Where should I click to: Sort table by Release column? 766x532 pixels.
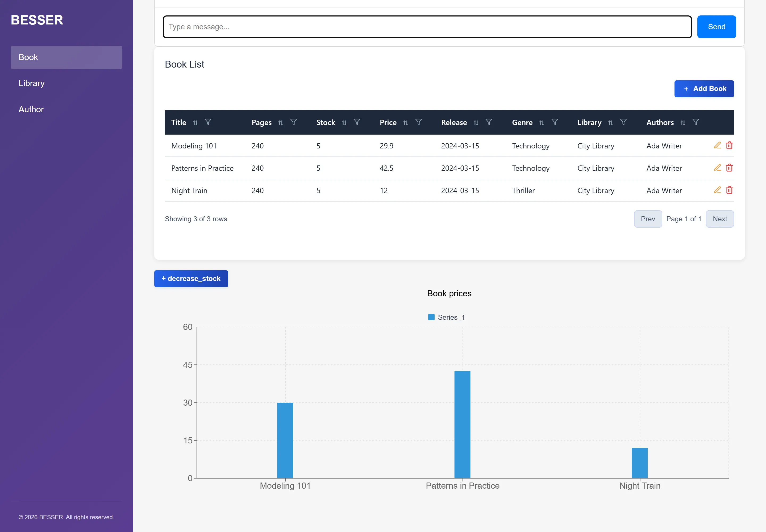476,123
